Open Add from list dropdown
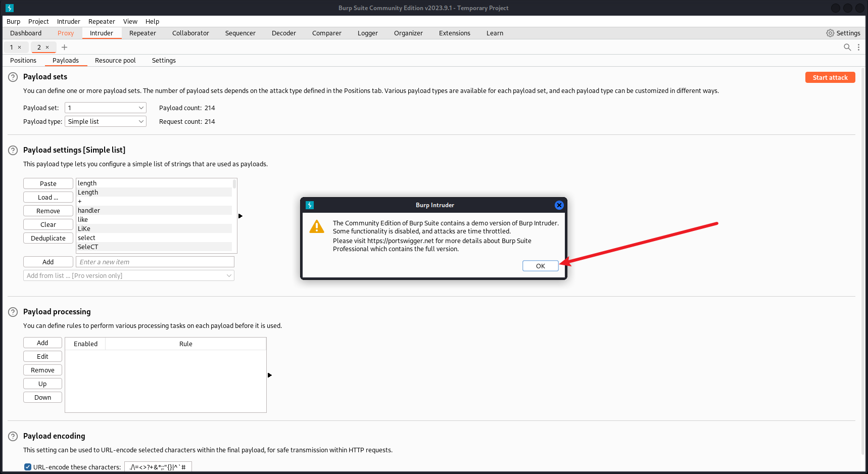Image resolution: width=868 pixels, height=474 pixels. pyautogui.click(x=129, y=275)
